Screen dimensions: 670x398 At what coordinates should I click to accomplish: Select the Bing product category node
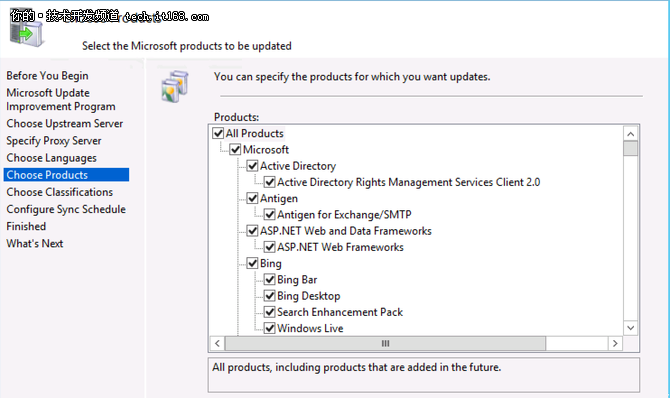tap(270, 263)
